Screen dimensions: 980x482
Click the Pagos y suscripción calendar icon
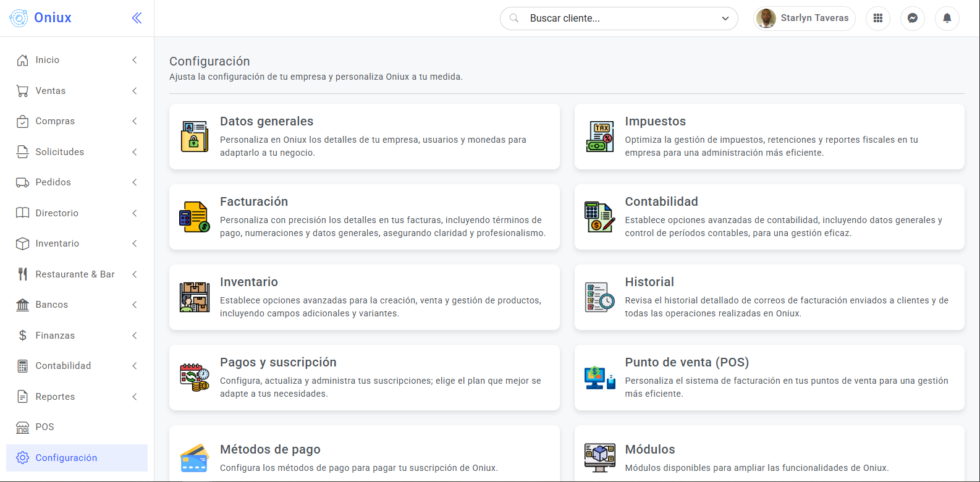click(195, 378)
